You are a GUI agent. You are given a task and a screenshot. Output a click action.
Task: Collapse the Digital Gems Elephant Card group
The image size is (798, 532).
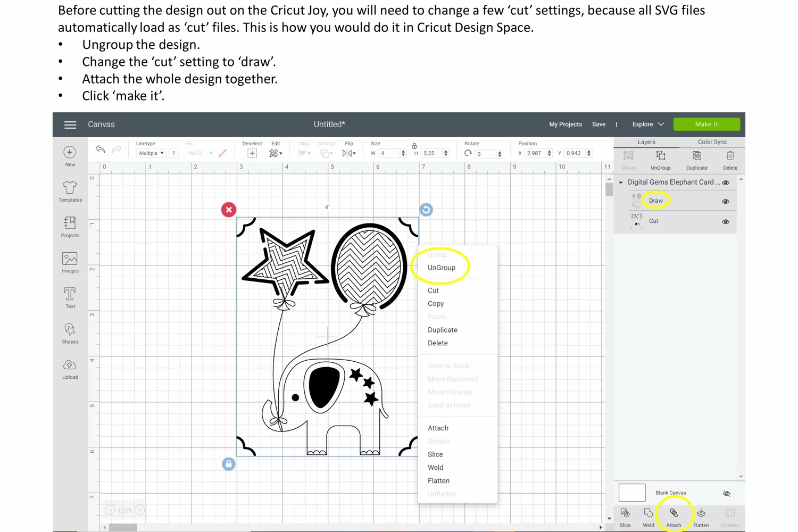click(x=621, y=182)
